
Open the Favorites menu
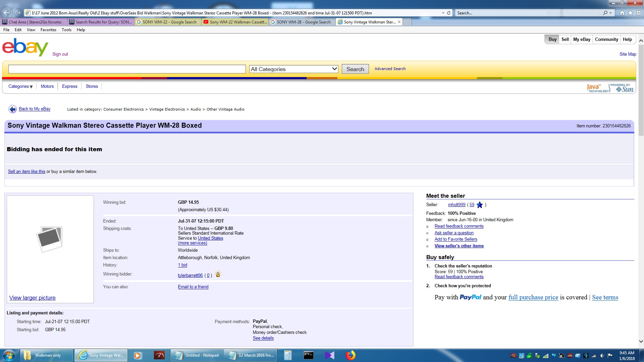pos(48,30)
